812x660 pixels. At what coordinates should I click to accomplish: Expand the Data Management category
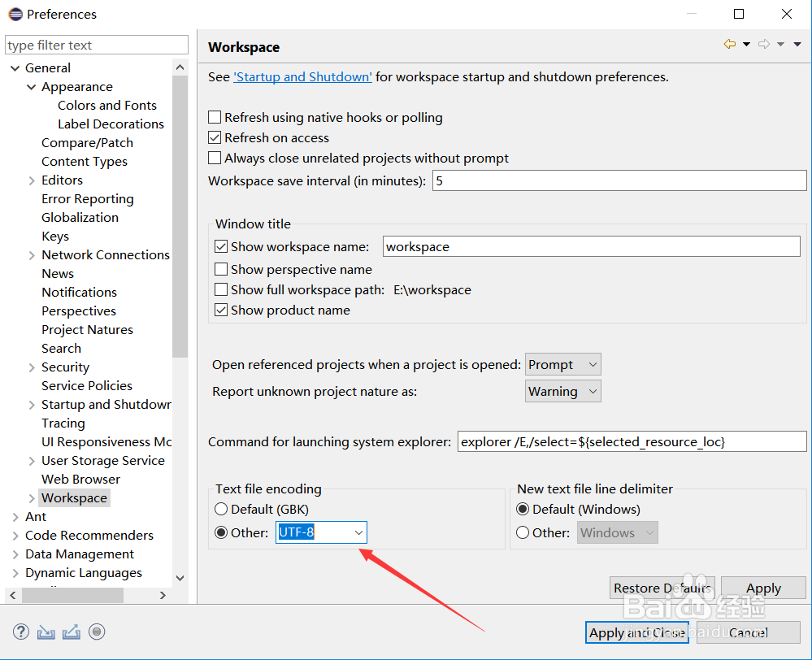tap(15, 554)
